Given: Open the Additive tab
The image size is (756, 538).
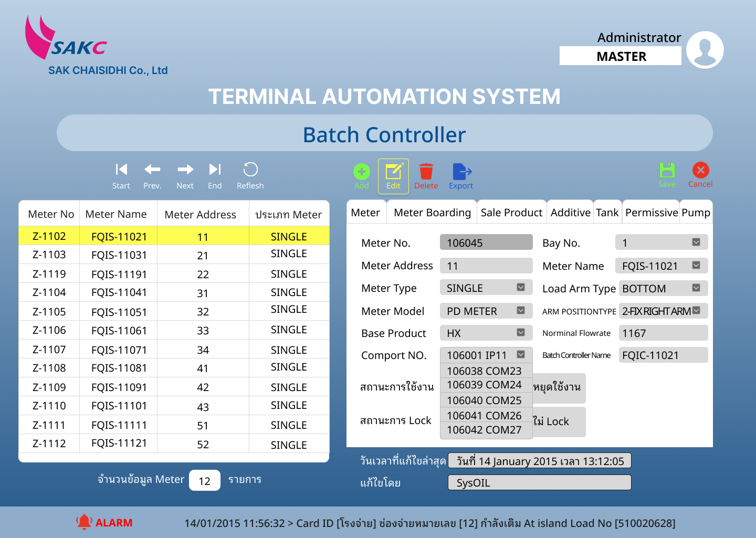Looking at the screenshot, I should [x=570, y=213].
